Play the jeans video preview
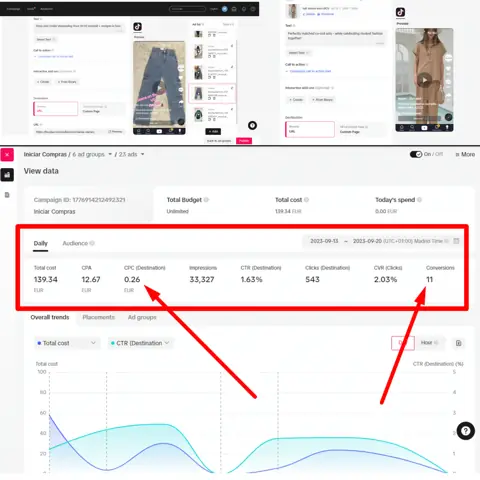 [160, 88]
